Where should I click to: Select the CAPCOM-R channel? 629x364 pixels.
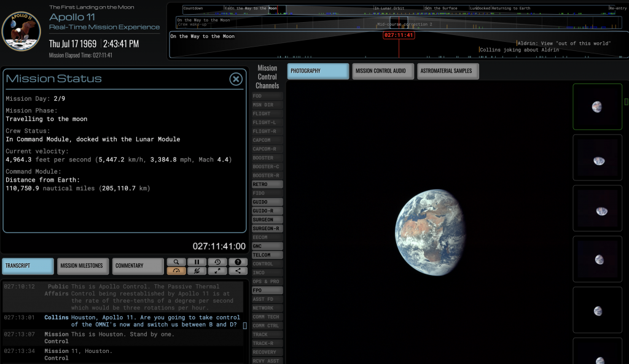click(267, 149)
